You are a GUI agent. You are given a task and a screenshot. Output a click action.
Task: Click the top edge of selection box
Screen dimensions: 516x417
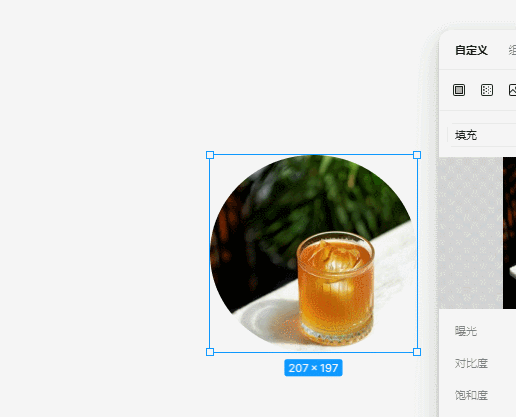click(313, 155)
